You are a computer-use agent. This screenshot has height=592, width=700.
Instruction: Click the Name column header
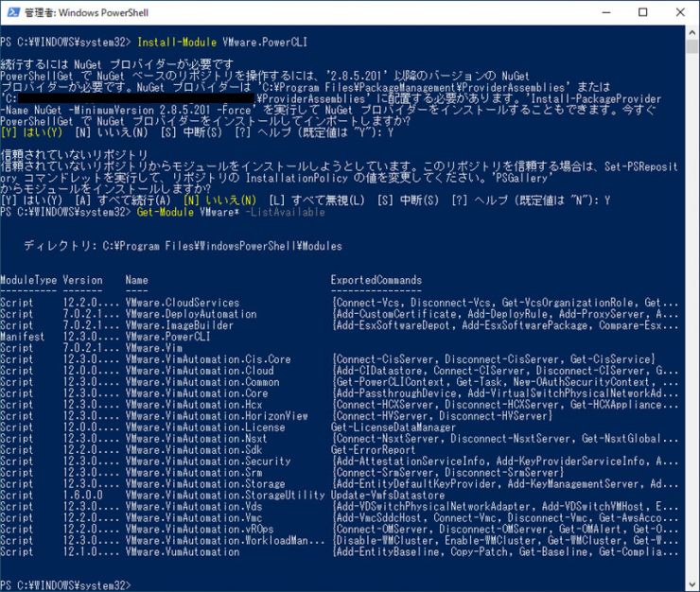pos(136,280)
